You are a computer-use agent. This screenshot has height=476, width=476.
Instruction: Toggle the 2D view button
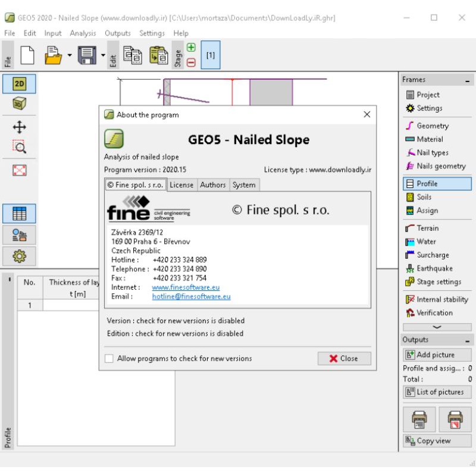20,84
